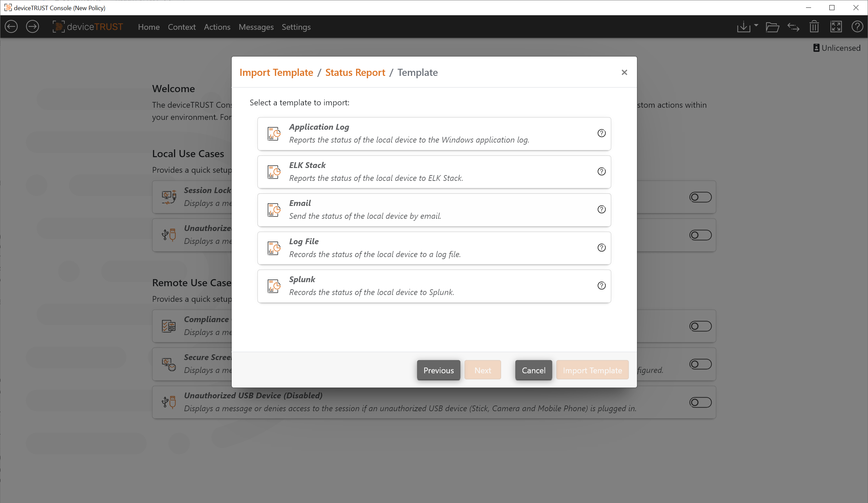Image resolution: width=868 pixels, height=503 pixels.
Task: Toggle fullscreen using the expand icon
Action: click(x=836, y=26)
